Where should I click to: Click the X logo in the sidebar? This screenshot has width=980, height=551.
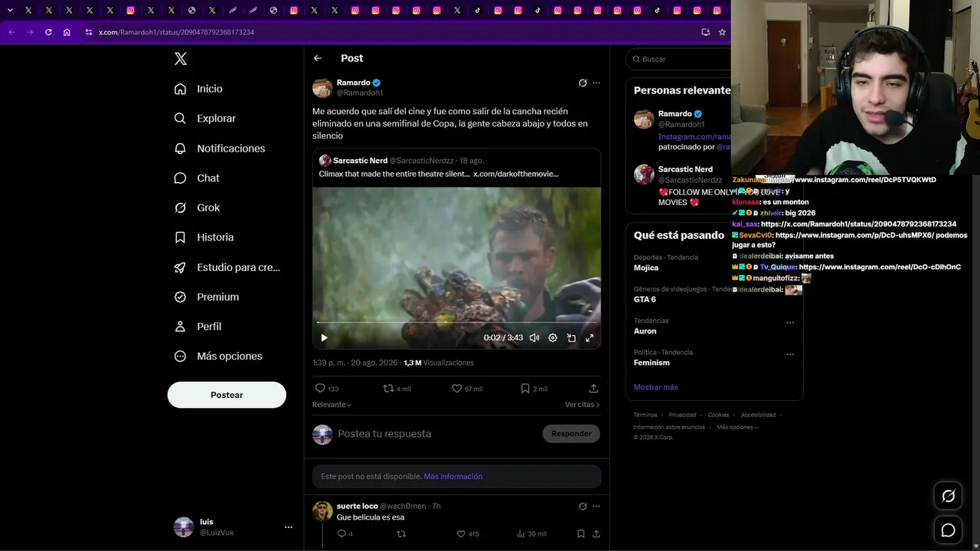point(181,59)
